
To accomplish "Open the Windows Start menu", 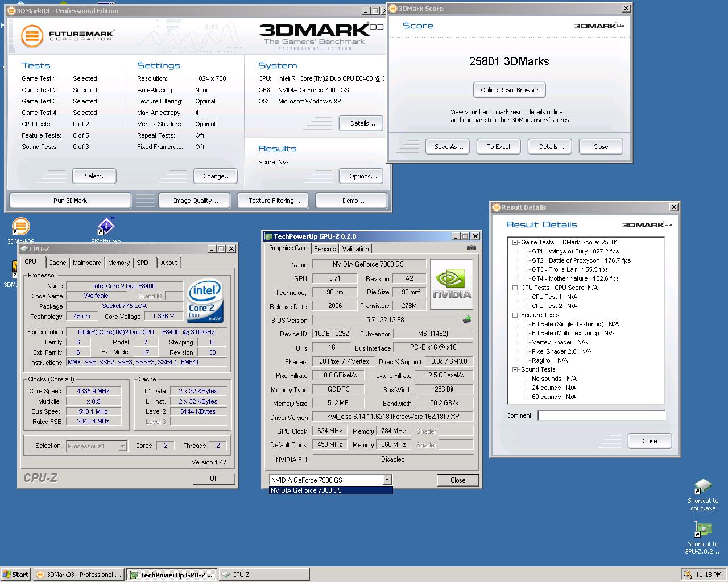I will (x=16, y=575).
